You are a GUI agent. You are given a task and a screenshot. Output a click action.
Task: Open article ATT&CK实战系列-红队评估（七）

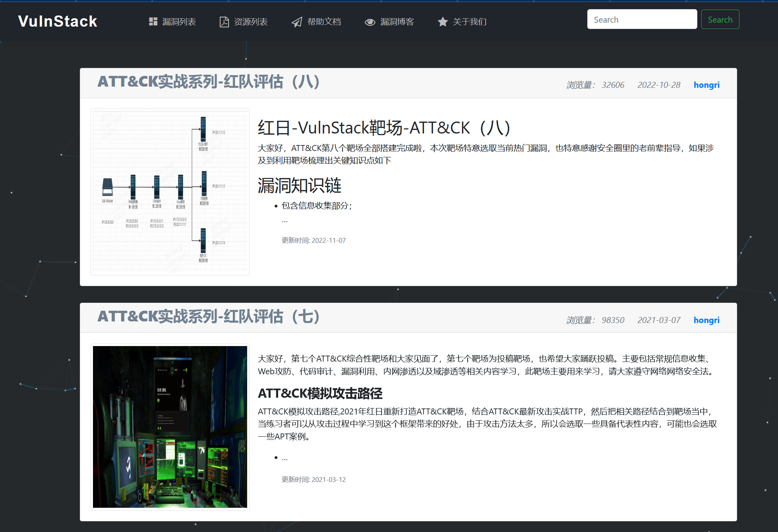[209, 317]
